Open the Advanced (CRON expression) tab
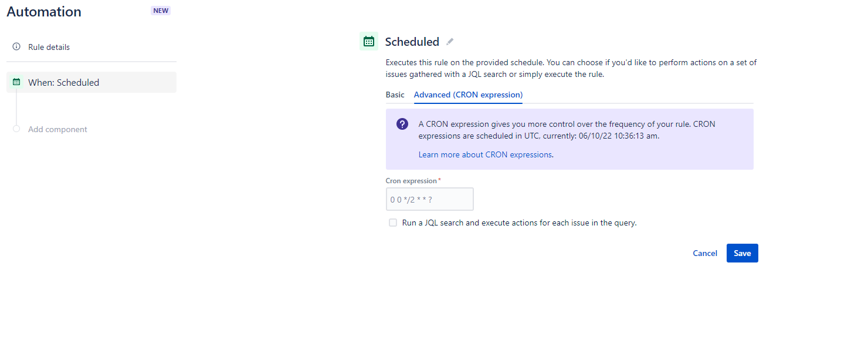Screen dimensions: 868x340 click(x=467, y=95)
